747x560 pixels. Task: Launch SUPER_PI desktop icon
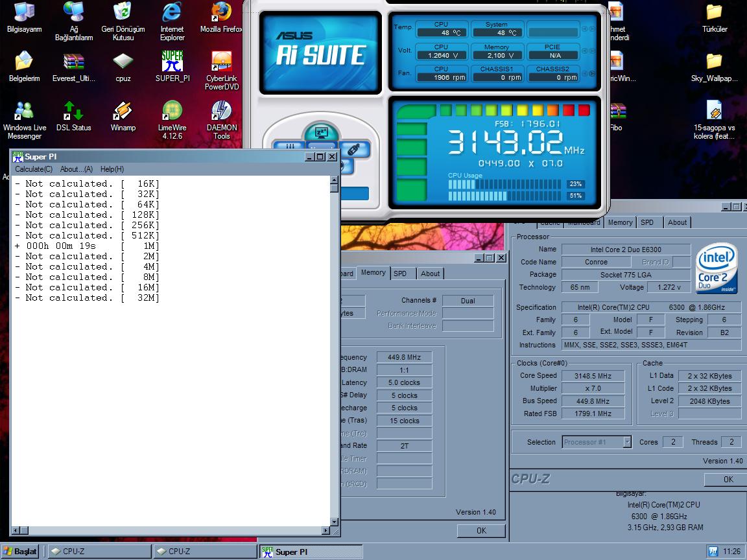172,67
